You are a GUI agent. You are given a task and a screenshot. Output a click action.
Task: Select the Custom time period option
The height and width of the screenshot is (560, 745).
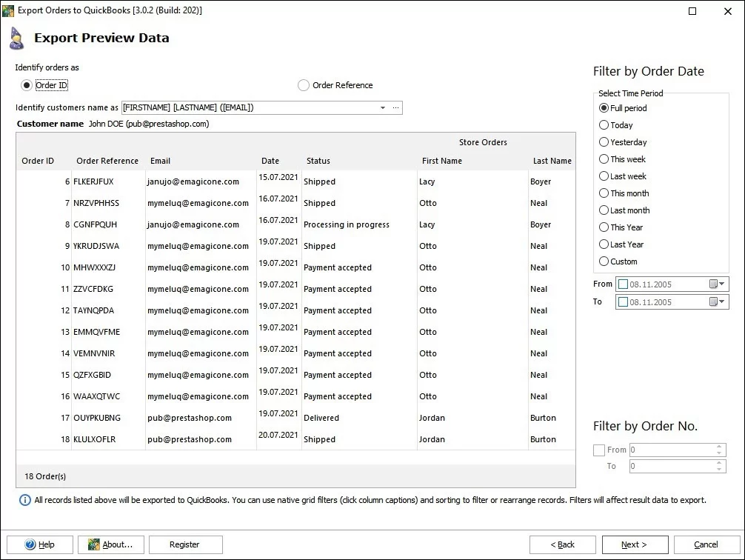(x=604, y=261)
